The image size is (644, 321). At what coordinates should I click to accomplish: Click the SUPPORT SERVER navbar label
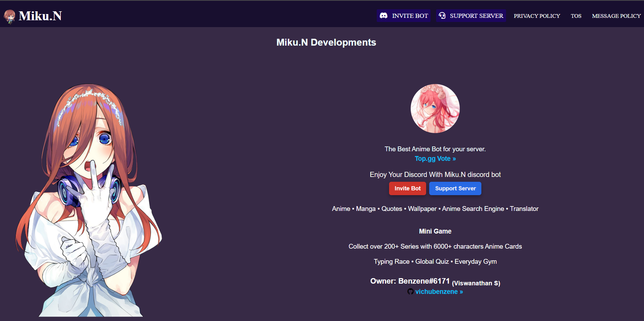click(x=477, y=16)
